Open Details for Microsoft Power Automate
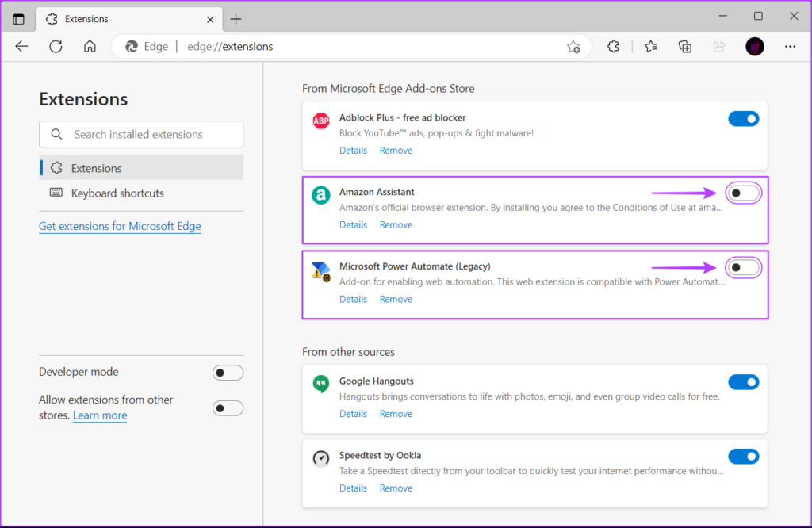812x528 pixels. pos(353,299)
